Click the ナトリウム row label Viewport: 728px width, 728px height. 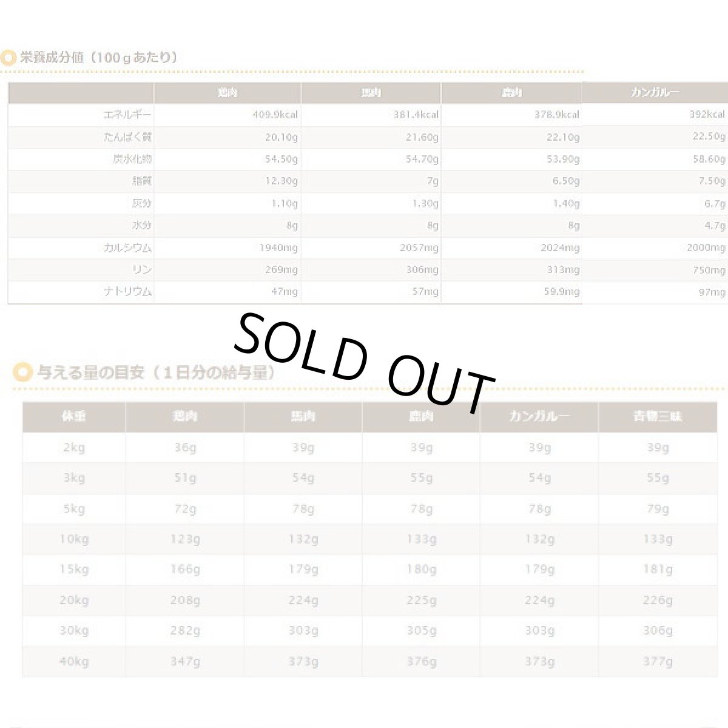click(x=127, y=292)
